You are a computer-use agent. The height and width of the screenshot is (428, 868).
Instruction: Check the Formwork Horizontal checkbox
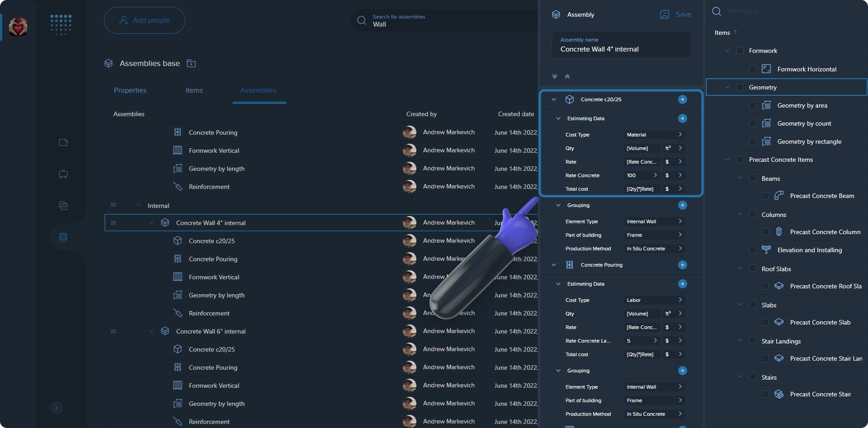tap(753, 69)
